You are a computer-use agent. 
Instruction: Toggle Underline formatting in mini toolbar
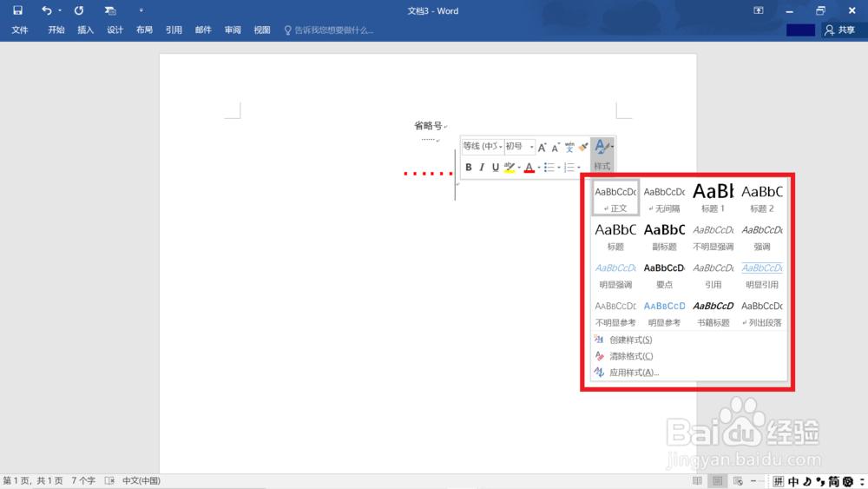point(496,168)
